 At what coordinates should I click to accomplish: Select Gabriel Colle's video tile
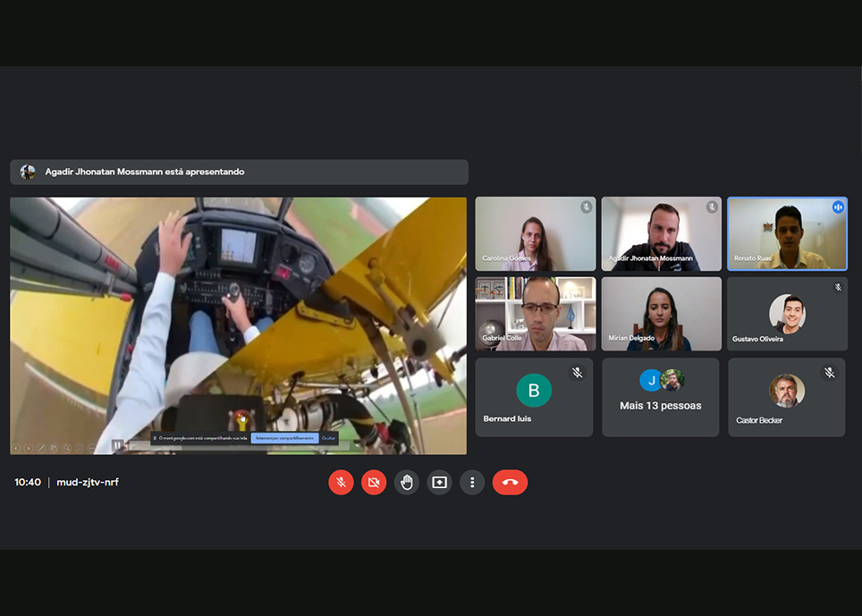[x=535, y=314]
